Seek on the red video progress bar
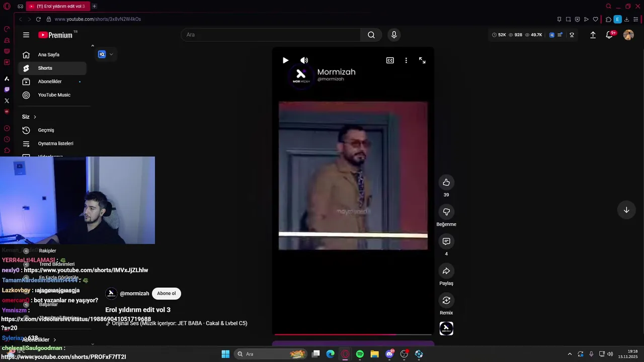This screenshot has height=362, width=644. (x=353, y=334)
